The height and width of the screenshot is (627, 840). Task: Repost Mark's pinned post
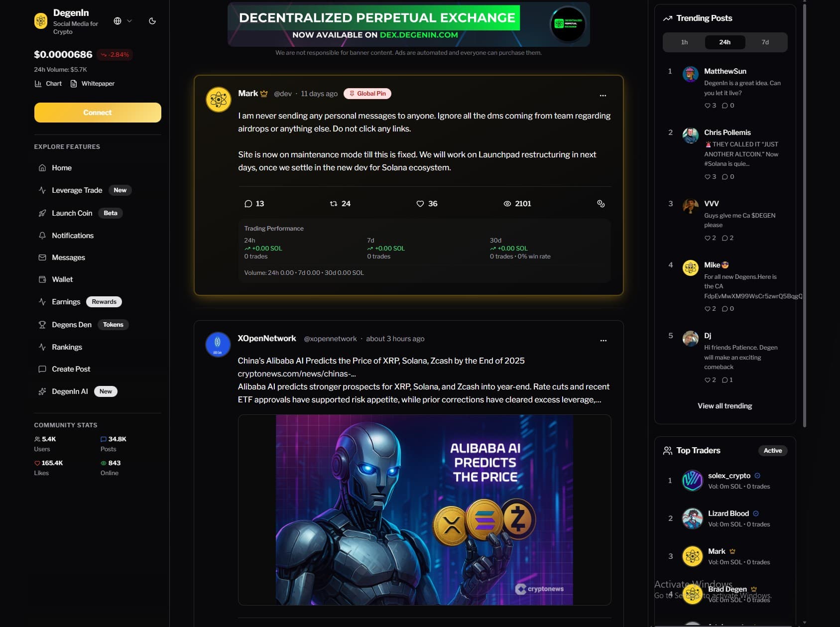click(334, 204)
